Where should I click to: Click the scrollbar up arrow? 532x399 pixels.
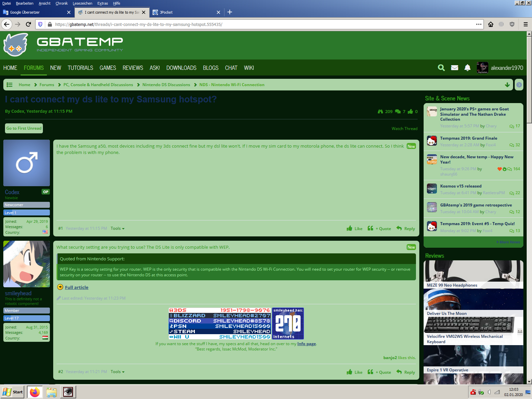529,34
